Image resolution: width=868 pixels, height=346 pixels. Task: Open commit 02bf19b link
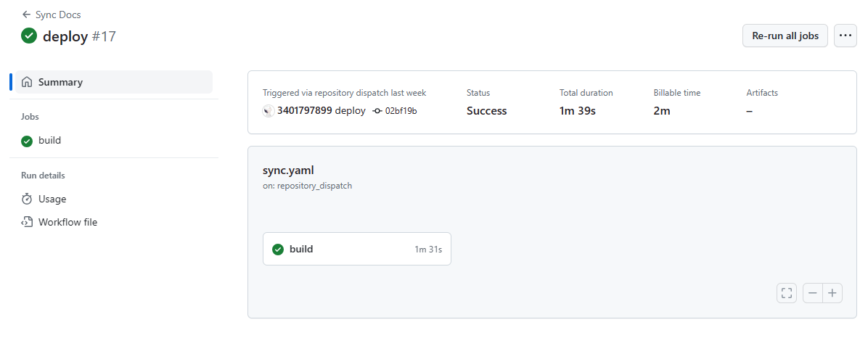401,111
